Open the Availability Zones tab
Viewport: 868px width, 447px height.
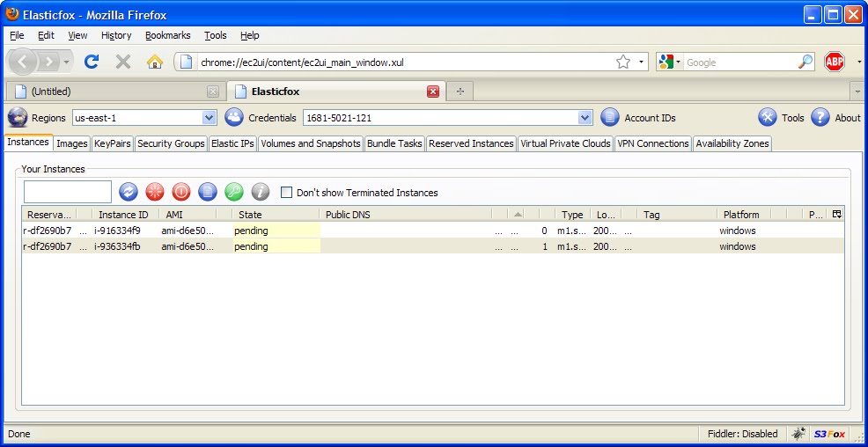pyautogui.click(x=732, y=143)
